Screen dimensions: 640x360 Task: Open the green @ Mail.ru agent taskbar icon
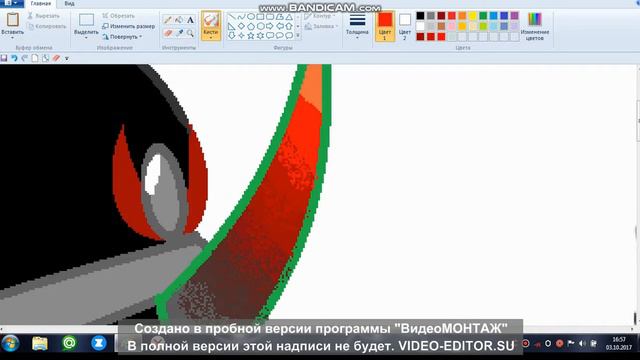tap(69, 343)
